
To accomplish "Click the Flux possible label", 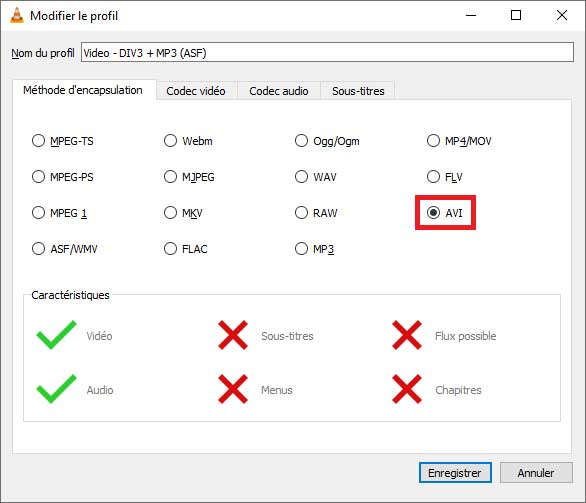I will tap(466, 336).
